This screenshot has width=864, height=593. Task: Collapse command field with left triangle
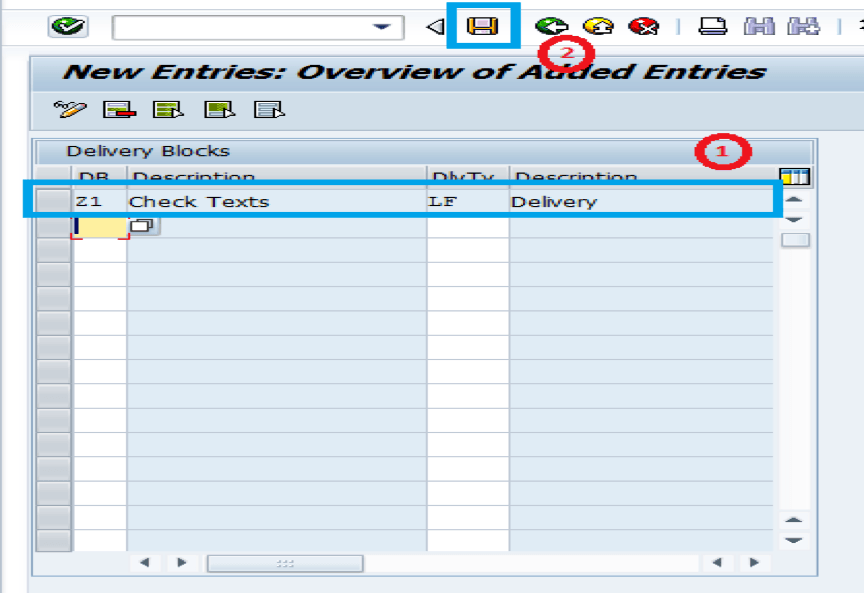[x=434, y=27]
